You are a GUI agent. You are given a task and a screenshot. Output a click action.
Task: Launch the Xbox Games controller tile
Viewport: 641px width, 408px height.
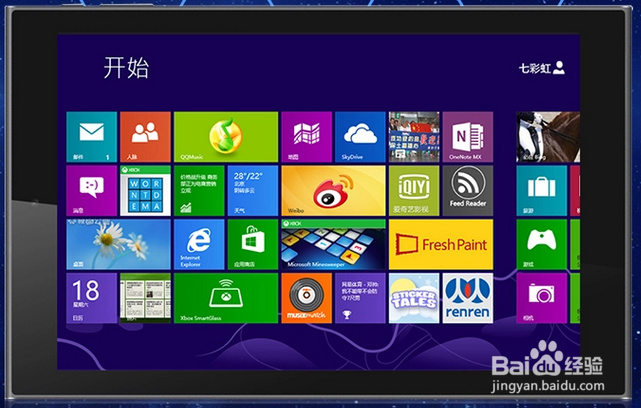[x=542, y=244]
